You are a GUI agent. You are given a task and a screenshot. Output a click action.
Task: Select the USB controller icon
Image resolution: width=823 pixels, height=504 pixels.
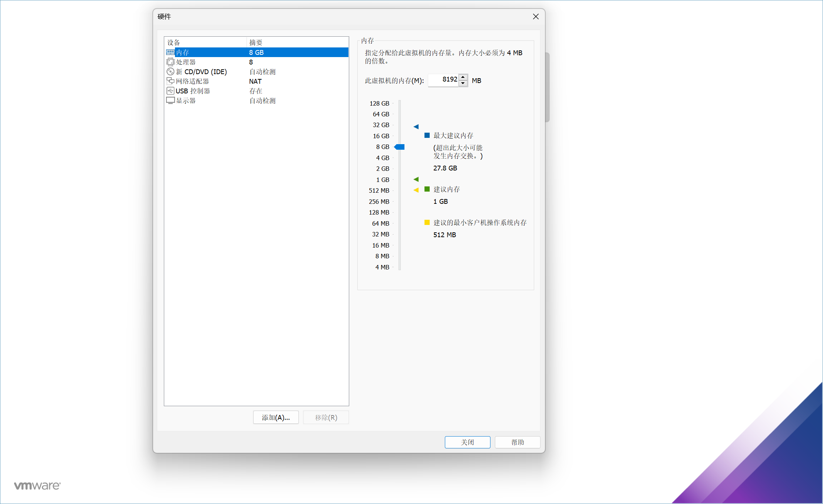170,91
